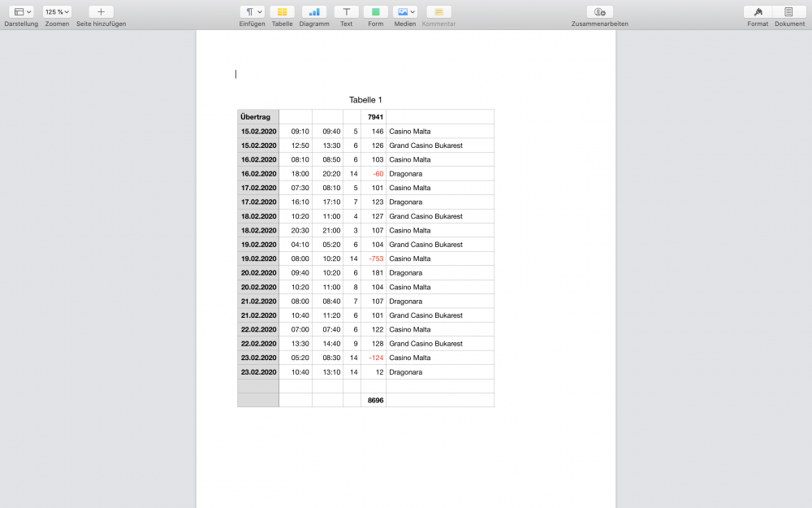
Task: Select Casino Malta in the 146 row
Action: click(409, 131)
